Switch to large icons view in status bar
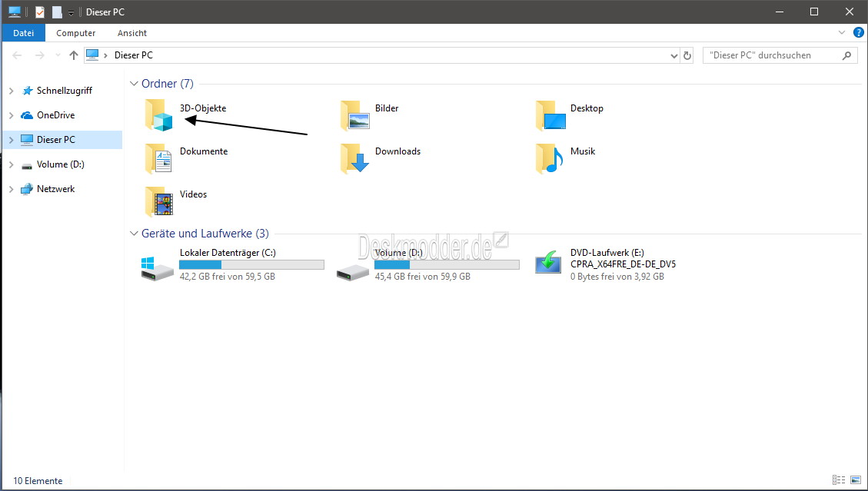868x491 pixels. [856, 480]
